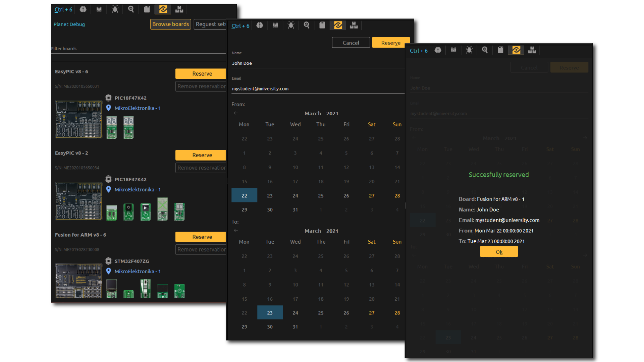
Task: Click the EasyPIC v8 - 2 board image
Action: pos(78,201)
